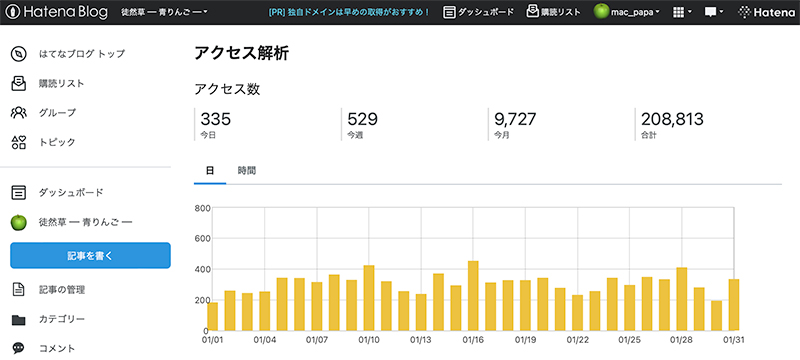Click the chart bar for 01/28
This screenshot has width=800, height=360.
(x=682, y=299)
